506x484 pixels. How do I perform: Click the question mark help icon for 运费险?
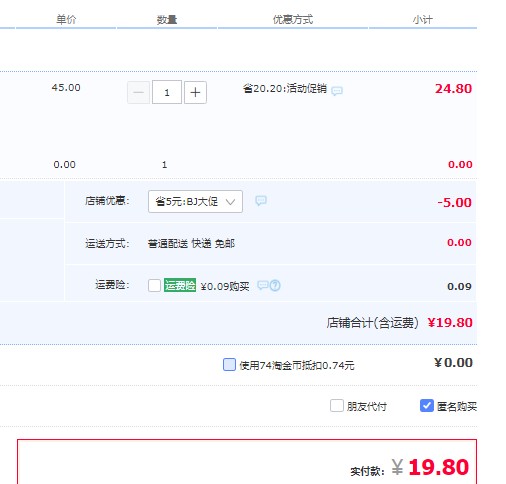pos(275,286)
